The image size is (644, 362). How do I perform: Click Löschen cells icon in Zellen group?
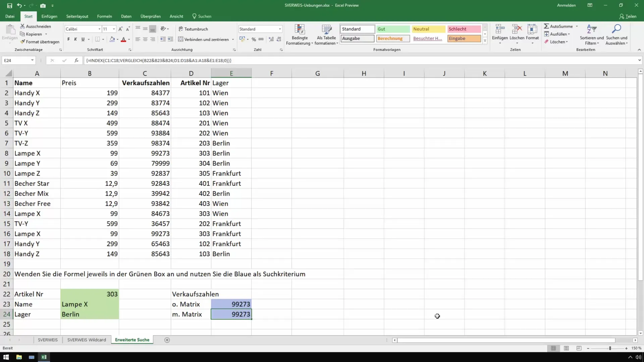click(517, 34)
